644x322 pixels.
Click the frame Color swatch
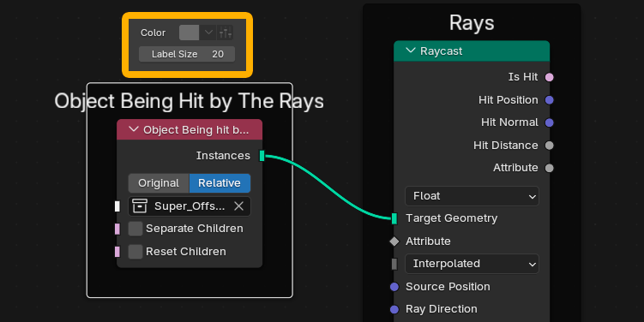(189, 33)
